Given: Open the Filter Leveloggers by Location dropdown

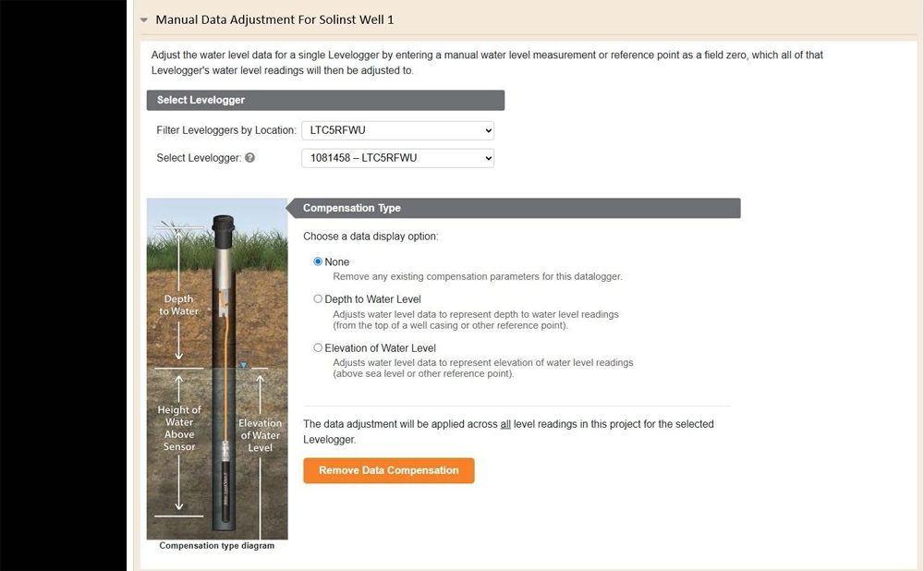Looking at the screenshot, I should point(397,130).
